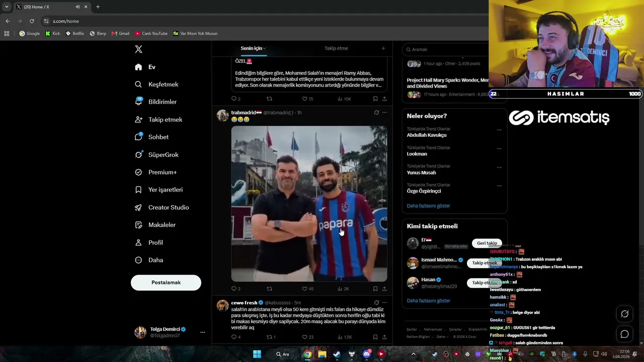Open options for Özge Özpirinçci trend

[499, 186]
